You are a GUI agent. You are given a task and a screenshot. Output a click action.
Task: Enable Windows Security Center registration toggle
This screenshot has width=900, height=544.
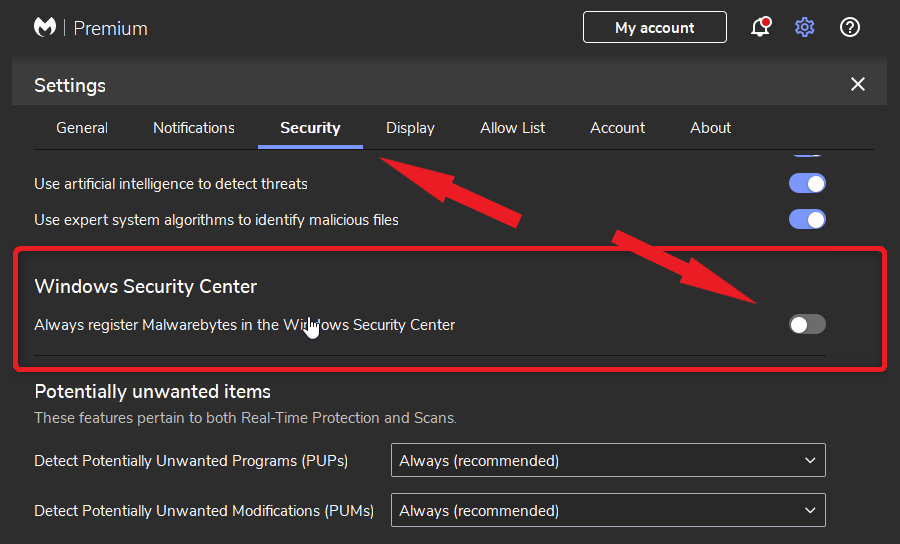pyautogui.click(x=807, y=324)
